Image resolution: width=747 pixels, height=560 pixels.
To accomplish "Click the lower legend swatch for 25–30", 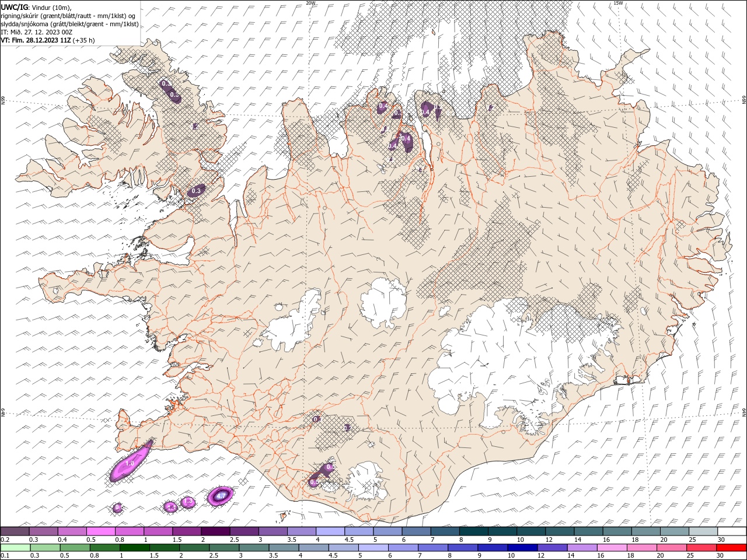I will pyautogui.click(x=702, y=548).
